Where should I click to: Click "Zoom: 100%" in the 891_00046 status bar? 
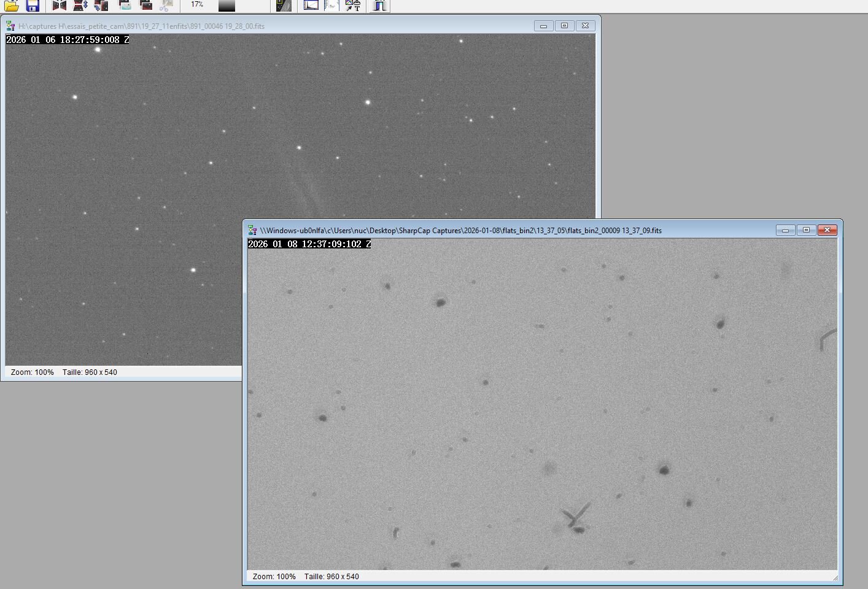[33, 372]
